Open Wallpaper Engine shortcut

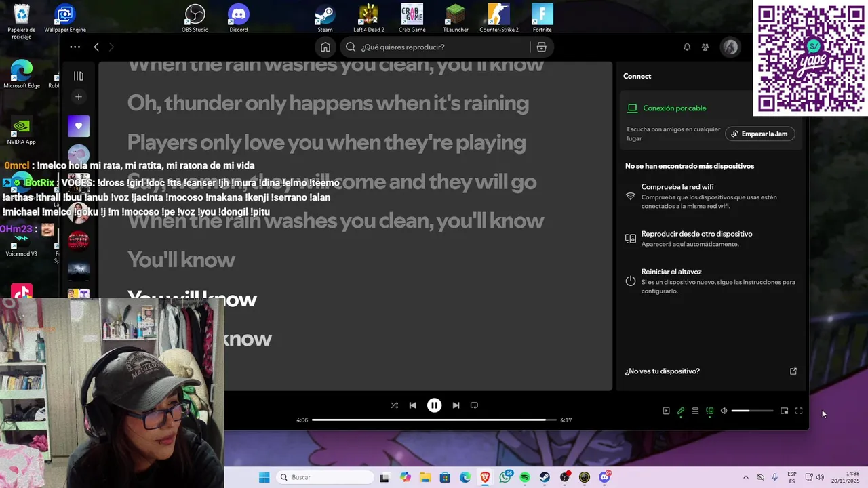pos(65,18)
